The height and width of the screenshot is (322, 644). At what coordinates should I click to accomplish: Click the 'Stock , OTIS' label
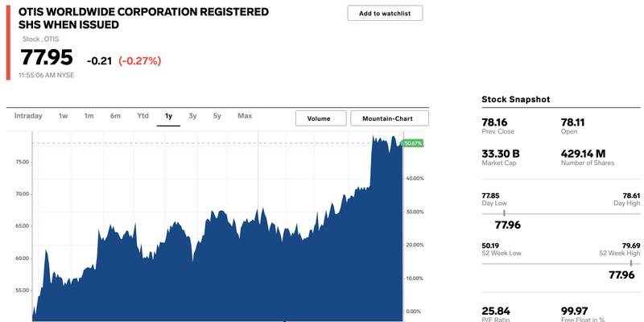(x=41, y=39)
